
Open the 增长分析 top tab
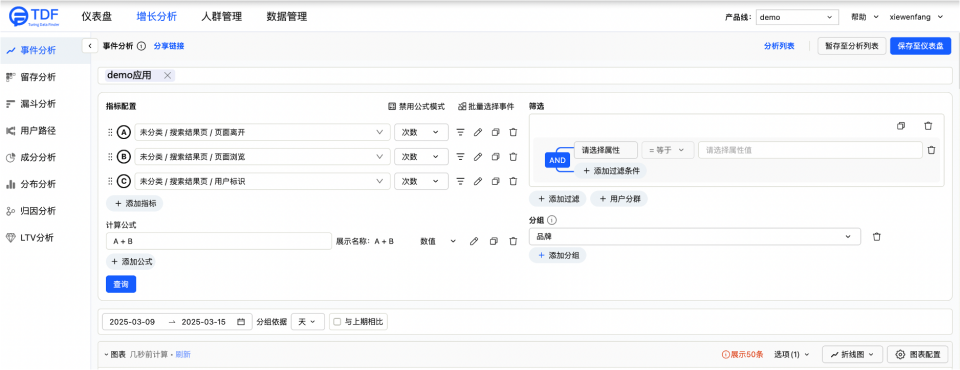click(157, 17)
